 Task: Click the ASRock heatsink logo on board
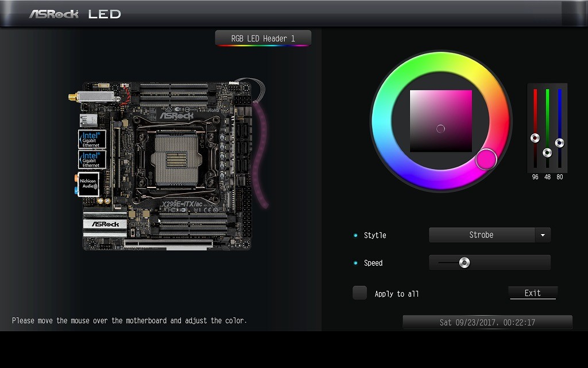(105, 224)
